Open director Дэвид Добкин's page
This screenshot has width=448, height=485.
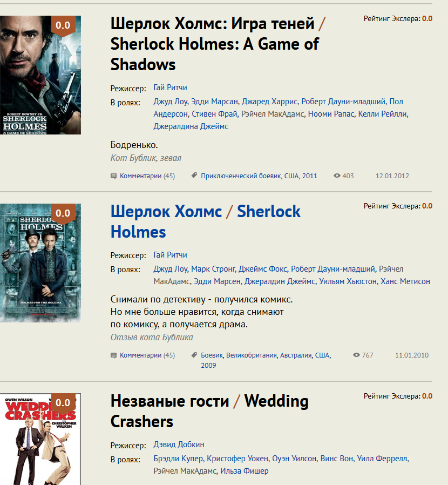coord(179,444)
